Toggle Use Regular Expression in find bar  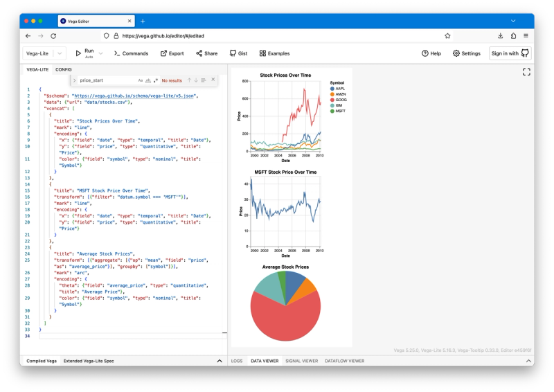coord(155,80)
